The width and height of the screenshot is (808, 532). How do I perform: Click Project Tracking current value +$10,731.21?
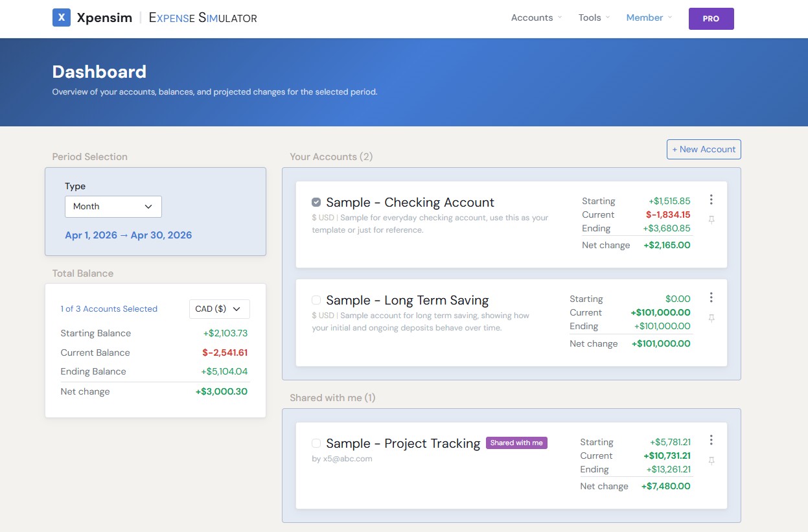(667, 456)
